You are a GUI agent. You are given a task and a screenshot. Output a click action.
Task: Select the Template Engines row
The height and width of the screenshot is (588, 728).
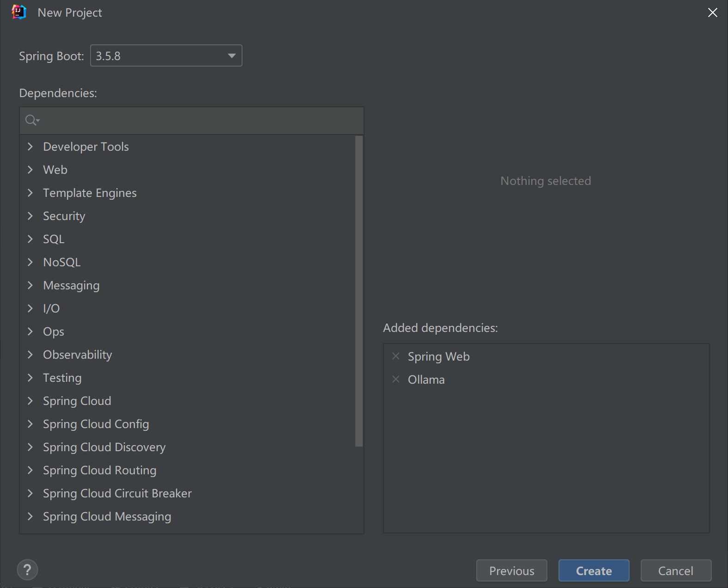pyautogui.click(x=188, y=193)
